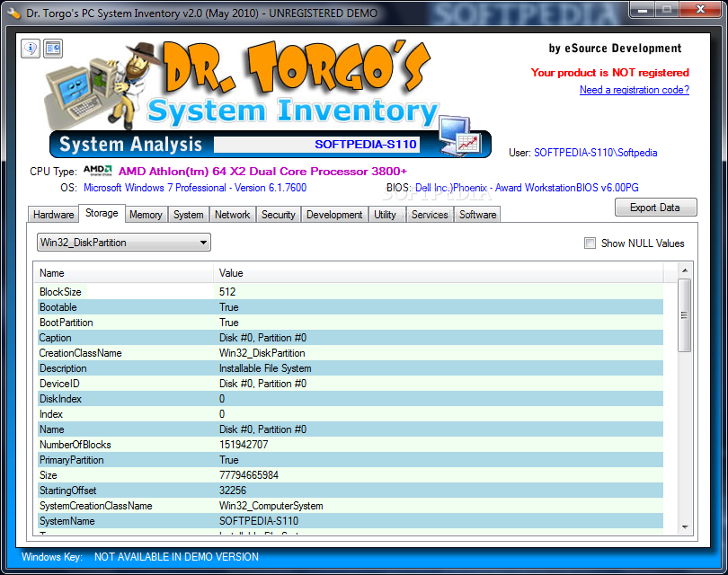Switch to the Software tab
Screen dimensions: 728x575
[x=478, y=215]
